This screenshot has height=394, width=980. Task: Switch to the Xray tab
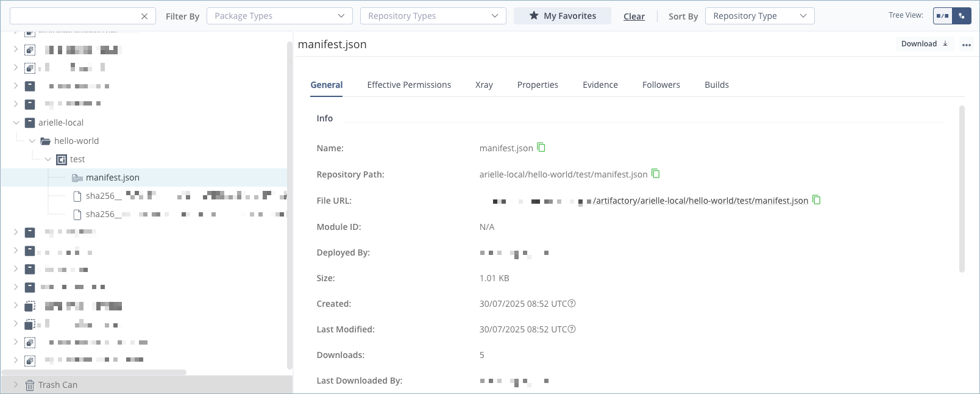[484, 85]
